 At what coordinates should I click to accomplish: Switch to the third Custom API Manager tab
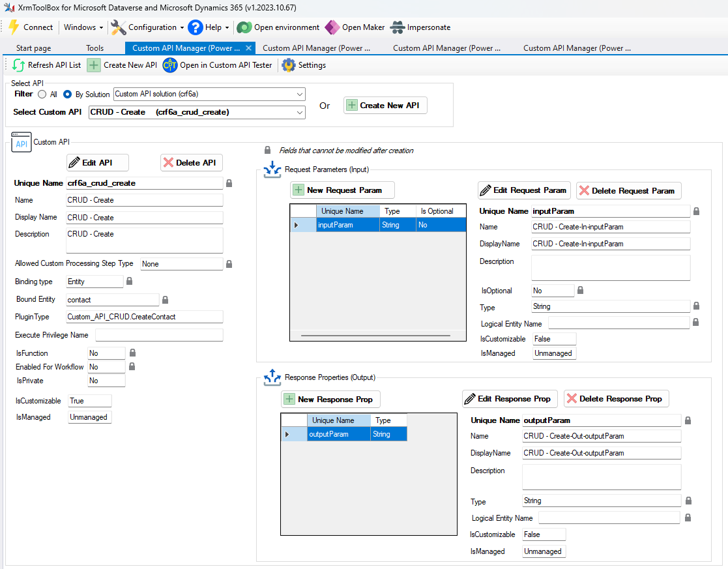coord(446,48)
